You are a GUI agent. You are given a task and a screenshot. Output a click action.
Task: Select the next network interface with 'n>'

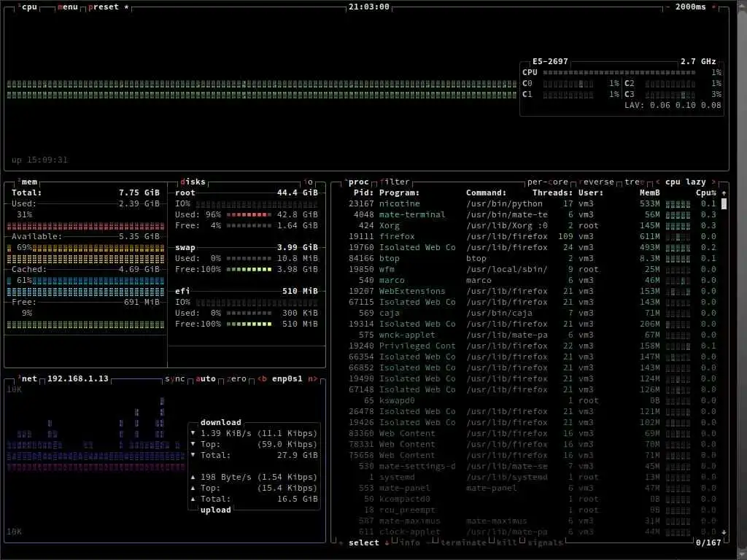[312, 379]
